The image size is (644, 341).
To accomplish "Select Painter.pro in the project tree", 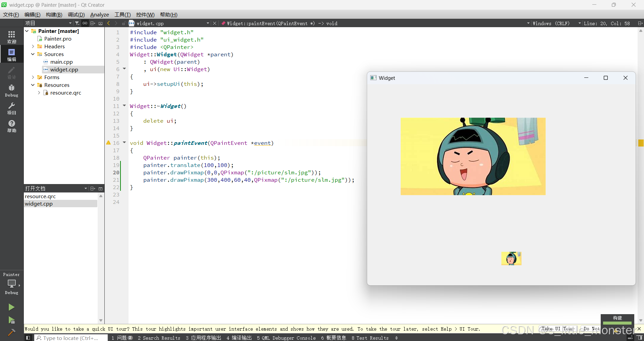I will [58, 39].
